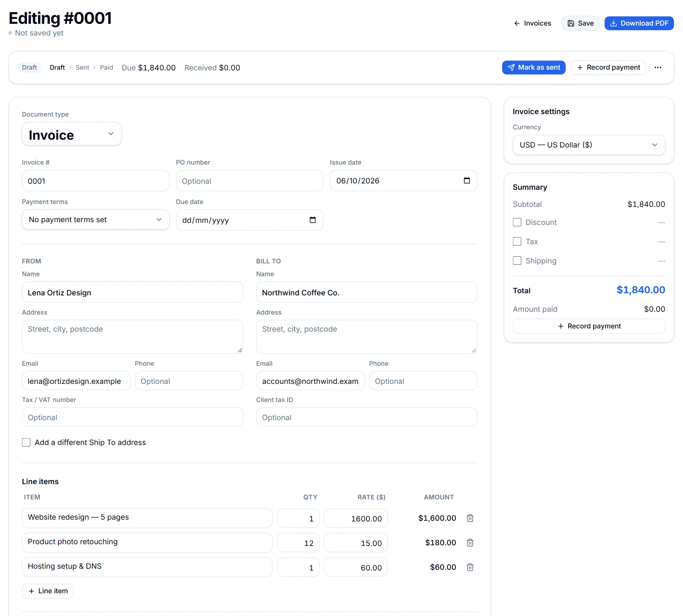Enable the Discount checkbox
683x616 pixels.
pos(517,223)
